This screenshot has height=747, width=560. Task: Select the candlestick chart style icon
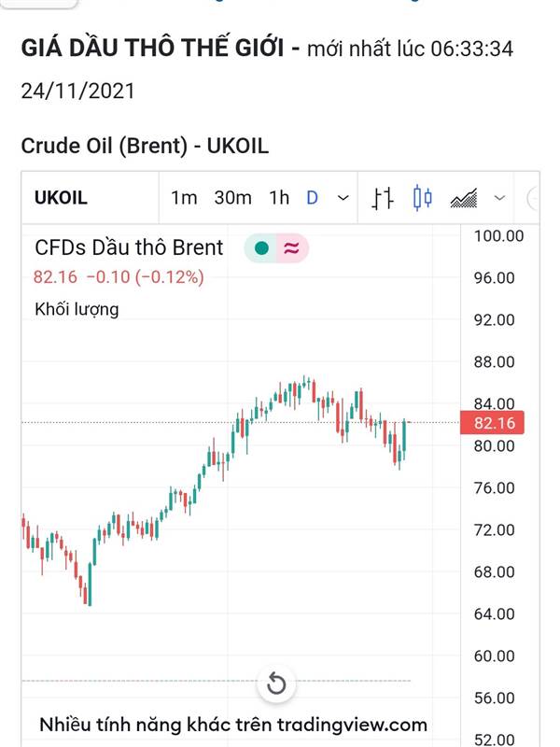point(423,198)
